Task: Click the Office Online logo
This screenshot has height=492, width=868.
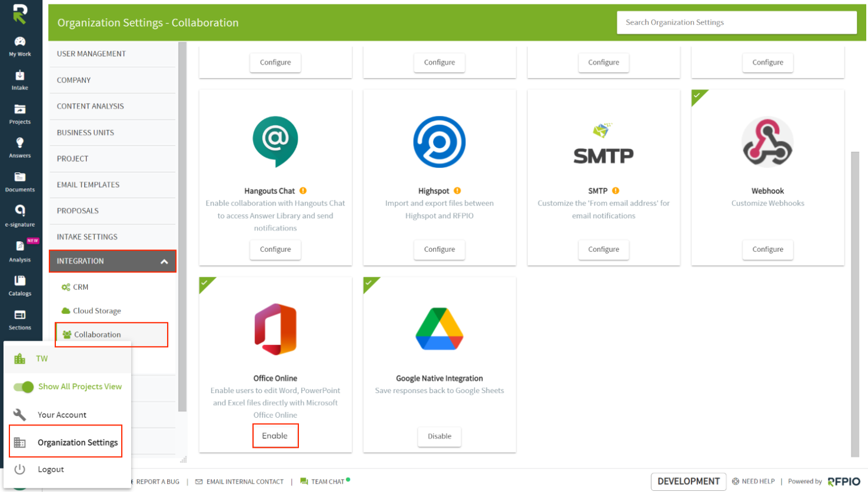Action: point(275,330)
